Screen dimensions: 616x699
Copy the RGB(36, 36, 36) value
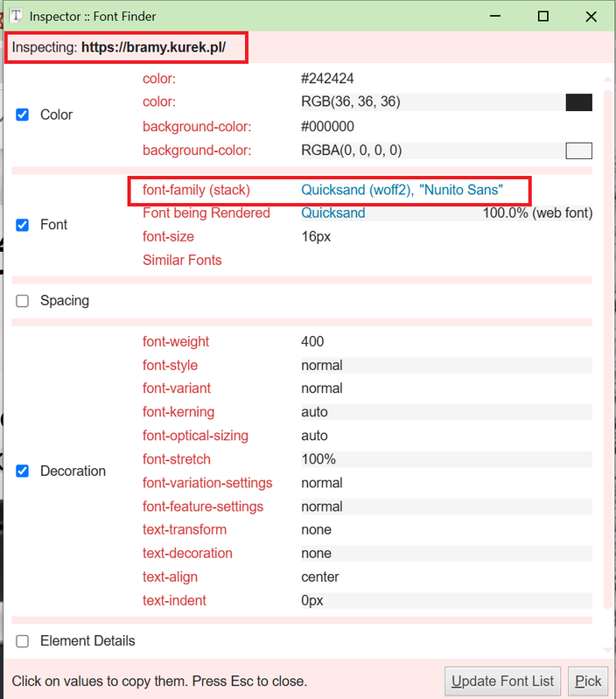[x=350, y=101]
